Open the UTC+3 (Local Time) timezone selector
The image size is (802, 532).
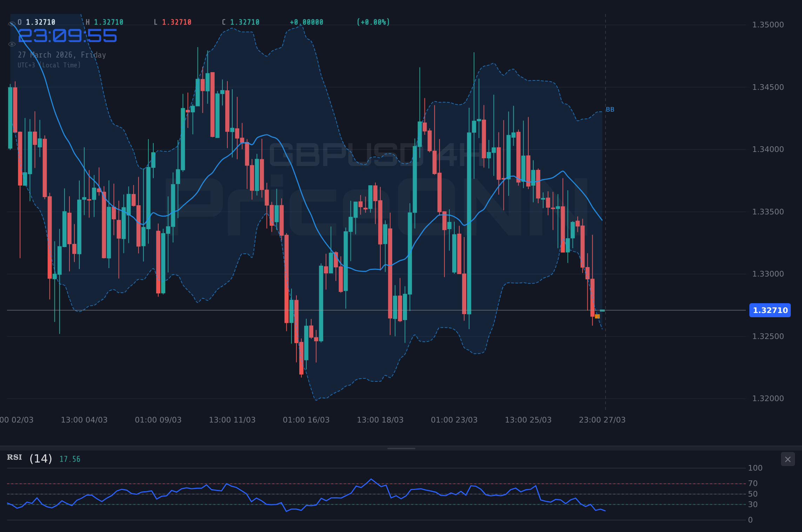(49, 65)
